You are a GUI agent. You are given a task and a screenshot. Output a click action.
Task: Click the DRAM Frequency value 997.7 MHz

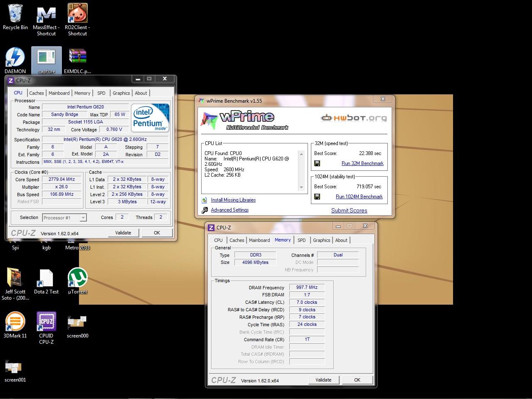pos(307,287)
